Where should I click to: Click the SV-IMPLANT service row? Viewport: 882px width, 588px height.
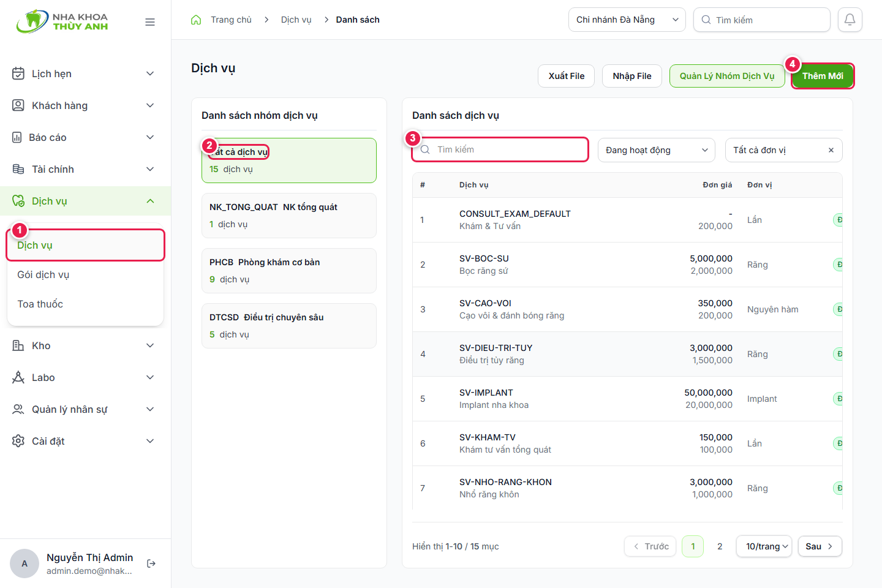(627, 399)
